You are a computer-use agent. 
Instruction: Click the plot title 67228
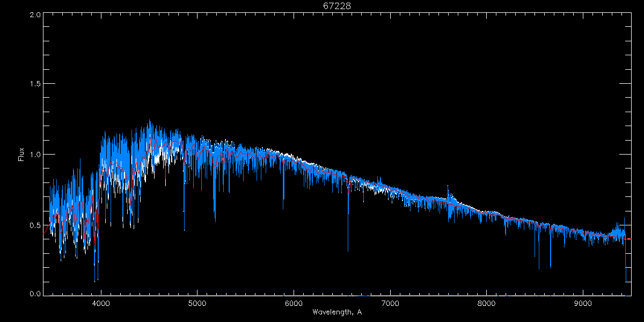point(336,6)
